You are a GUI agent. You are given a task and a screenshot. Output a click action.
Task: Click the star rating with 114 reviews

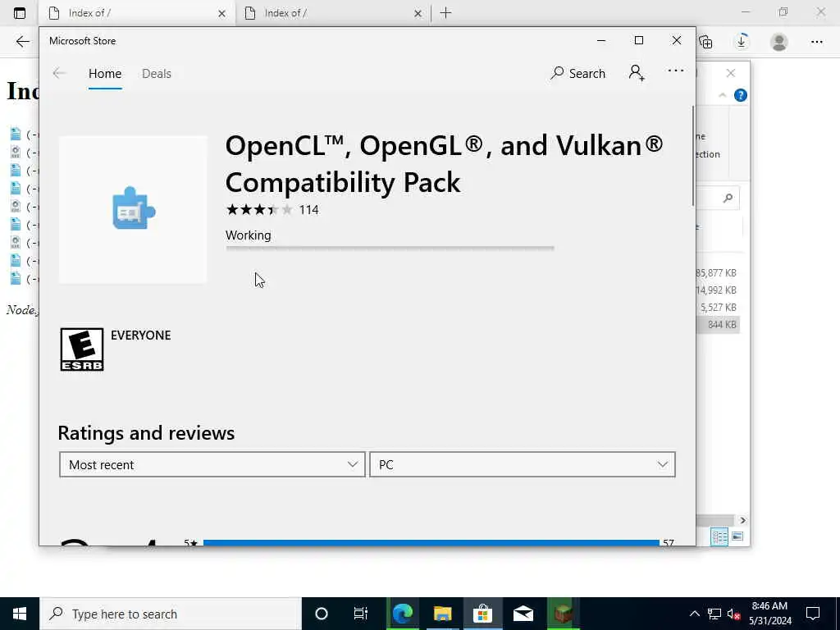coord(272,209)
